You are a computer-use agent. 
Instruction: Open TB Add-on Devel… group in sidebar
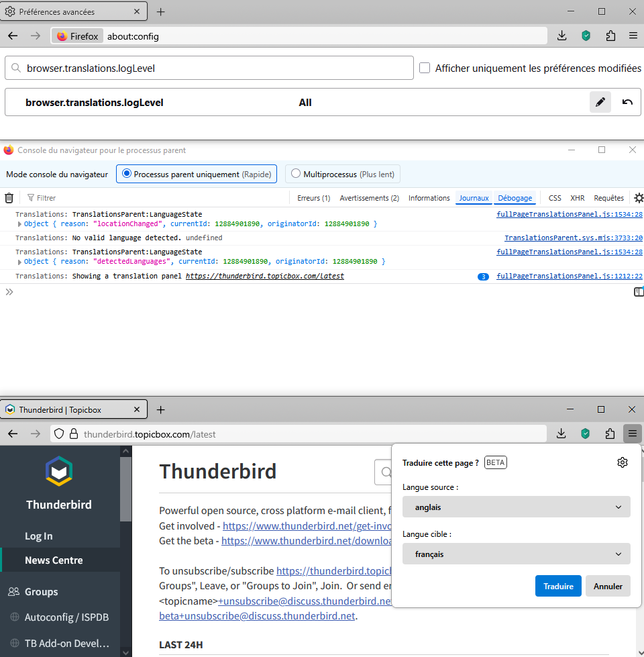(x=66, y=643)
